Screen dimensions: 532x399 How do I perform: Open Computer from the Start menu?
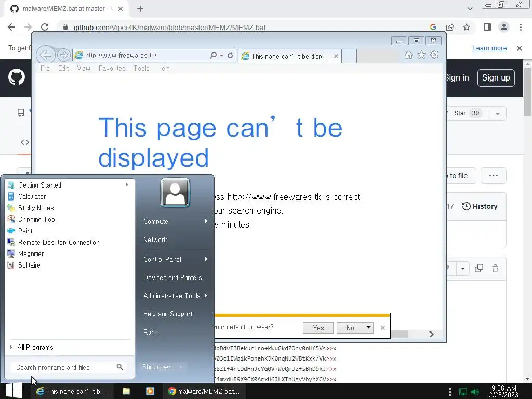[175, 221]
